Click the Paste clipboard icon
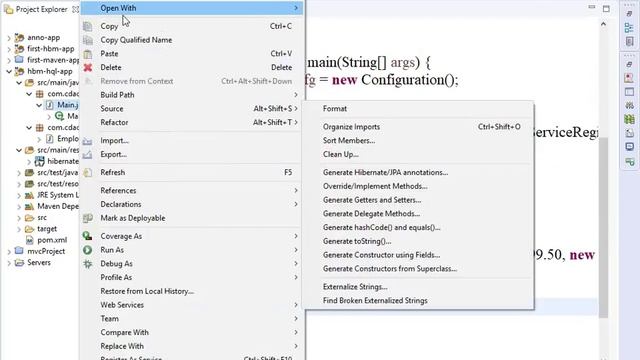Viewport: 640px width, 360px height. (87, 54)
